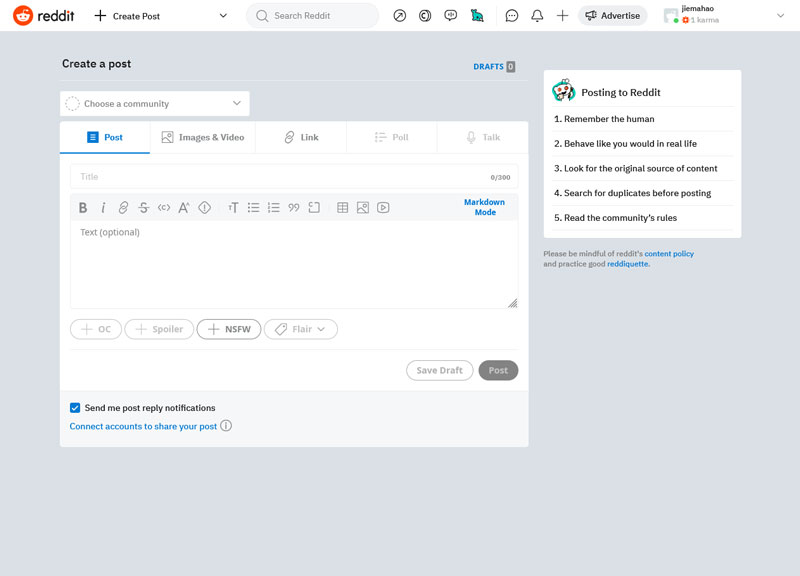Open the Choose a community dropdown
This screenshot has height=576, width=800.
click(155, 104)
